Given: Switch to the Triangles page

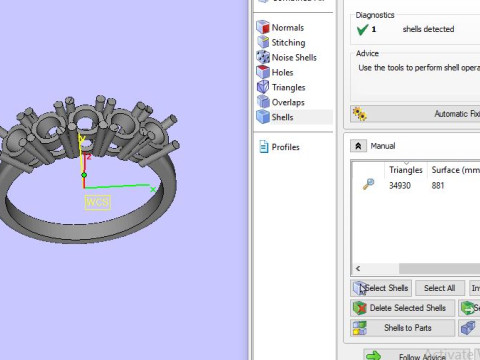Looking at the screenshot, I should click(x=288, y=87).
